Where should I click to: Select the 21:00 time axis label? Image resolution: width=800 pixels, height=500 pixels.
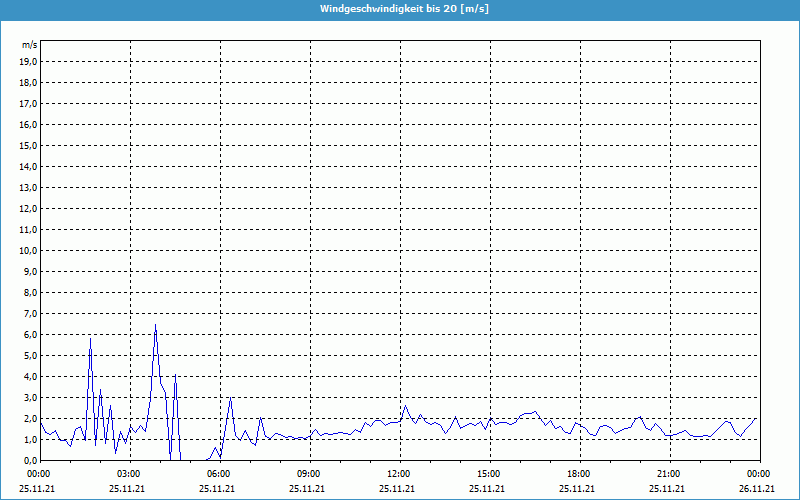(x=667, y=473)
